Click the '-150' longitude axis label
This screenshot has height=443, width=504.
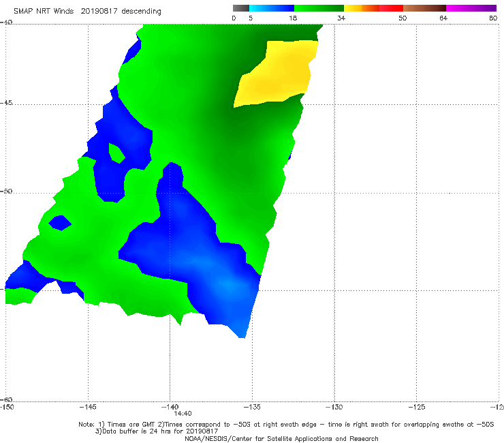coord(7,407)
